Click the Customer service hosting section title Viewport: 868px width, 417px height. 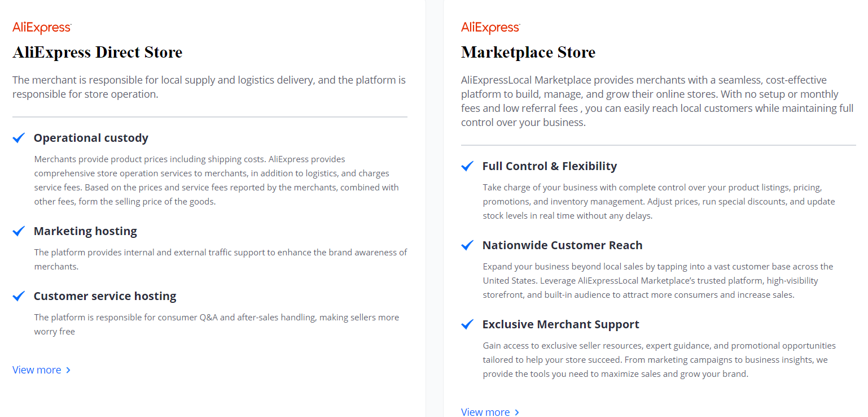point(105,296)
